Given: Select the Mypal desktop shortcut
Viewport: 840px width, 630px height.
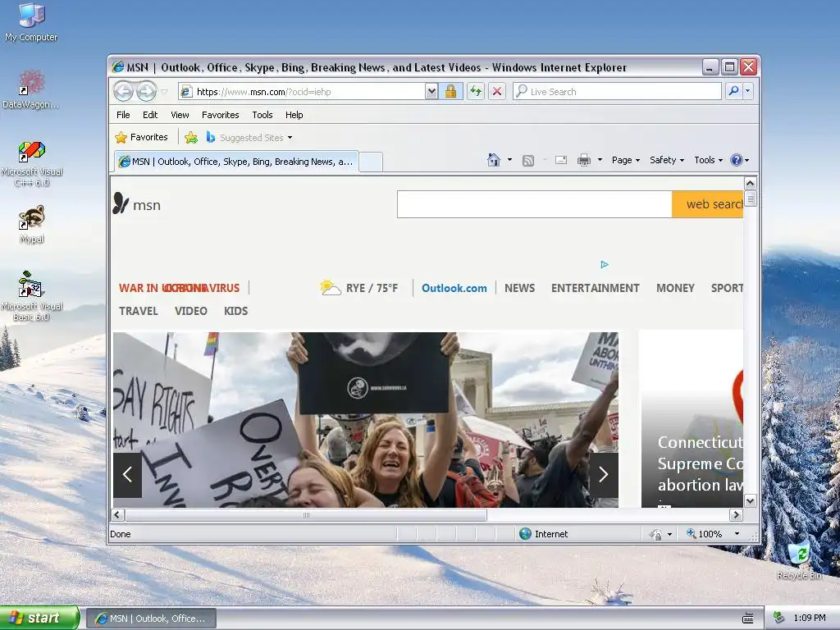Looking at the screenshot, I should click(x=32, y=224).
